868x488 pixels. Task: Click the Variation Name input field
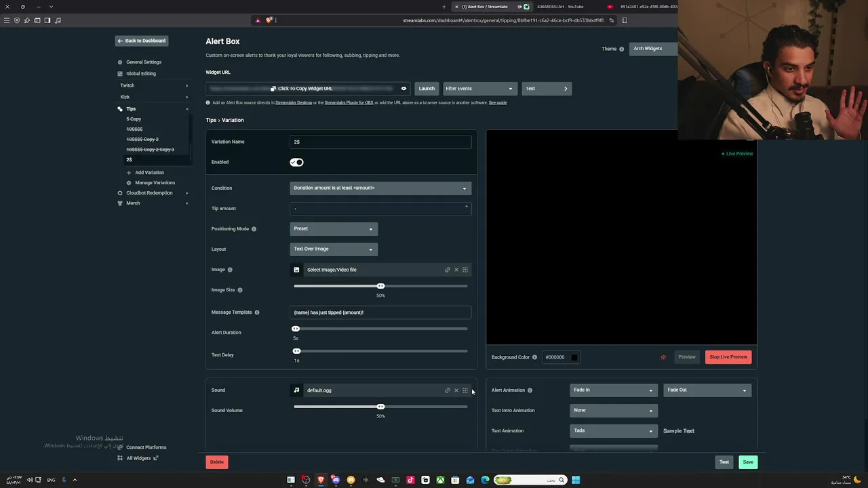click(380, 142)
